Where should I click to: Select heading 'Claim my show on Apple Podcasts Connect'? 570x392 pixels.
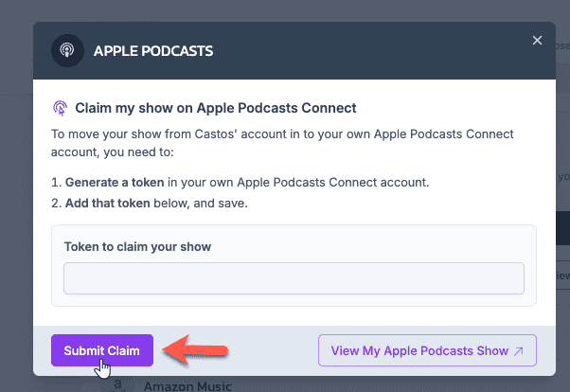pos(216,108)
